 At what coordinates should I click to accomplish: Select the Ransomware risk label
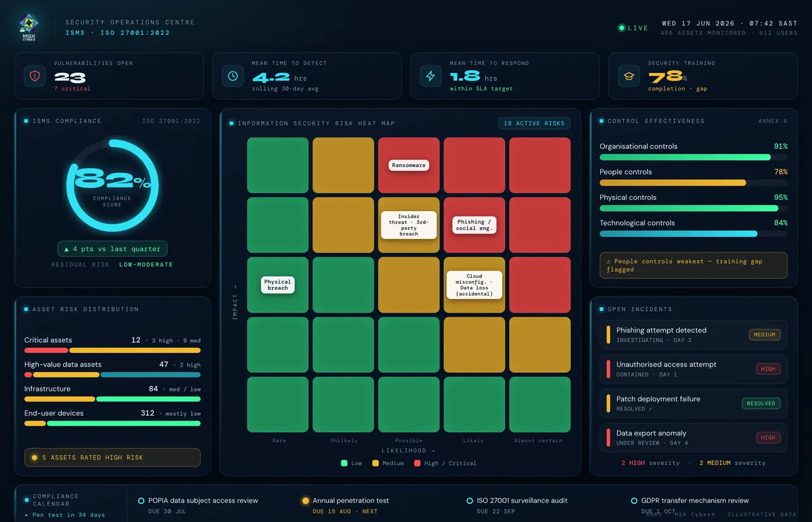tap(409, 165)
